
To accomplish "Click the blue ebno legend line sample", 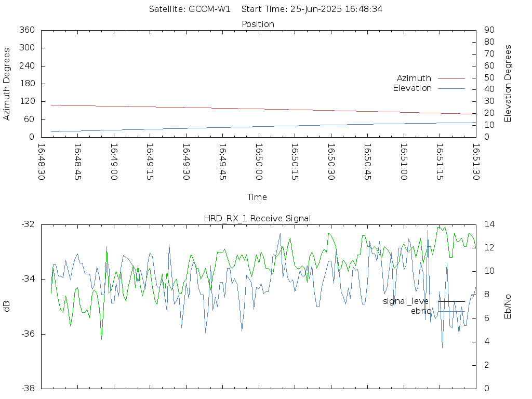I will 451,311.
